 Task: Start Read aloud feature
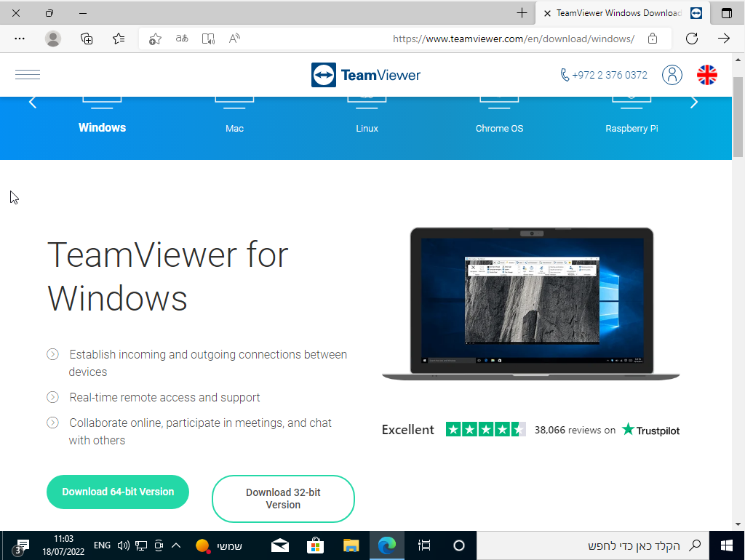coord(234,39)
